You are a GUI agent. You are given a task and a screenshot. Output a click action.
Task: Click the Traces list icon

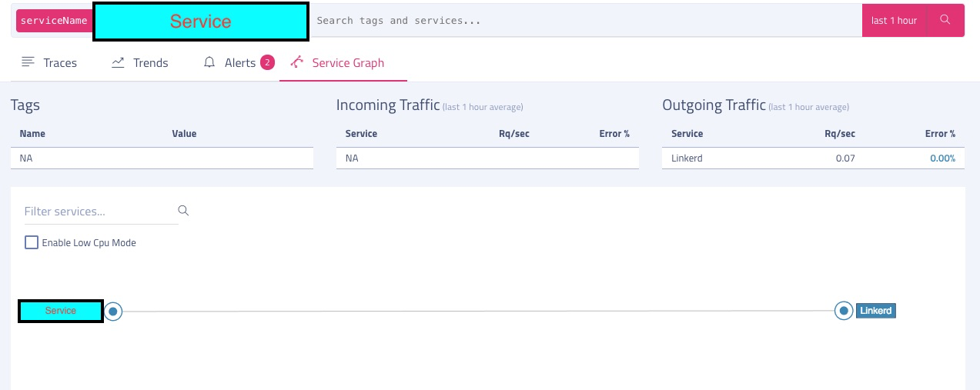(x=28, y=62)
